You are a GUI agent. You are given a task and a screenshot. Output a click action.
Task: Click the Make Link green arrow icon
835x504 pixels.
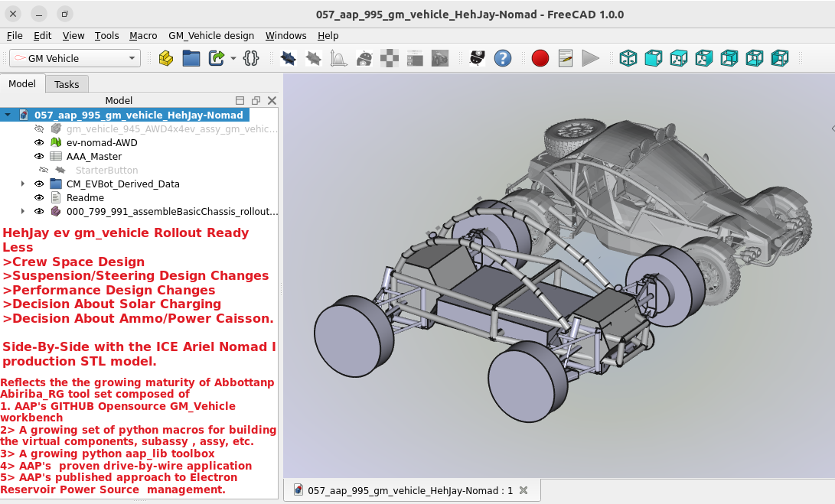tap(217, 58)
